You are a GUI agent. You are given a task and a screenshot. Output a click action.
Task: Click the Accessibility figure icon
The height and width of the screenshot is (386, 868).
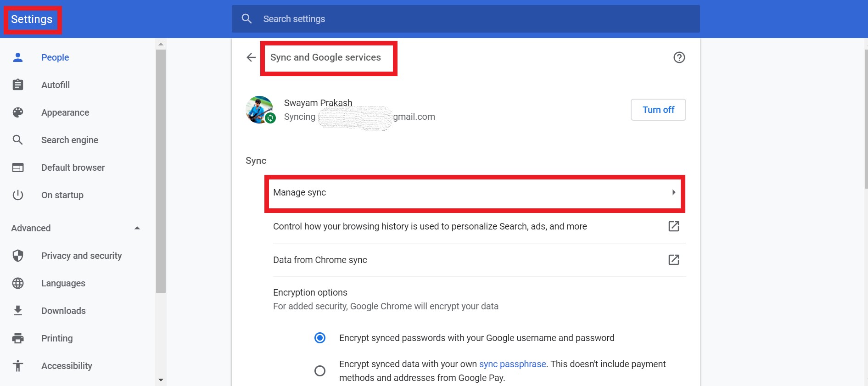click(x=18, y=366)
